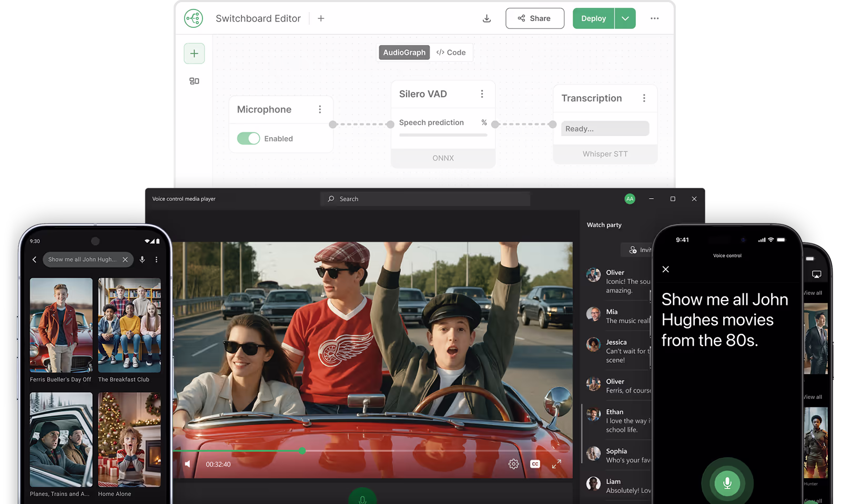Switch to the AudioGraph tab
Viewport: 851px width, 504px height.
coord(404,53)
